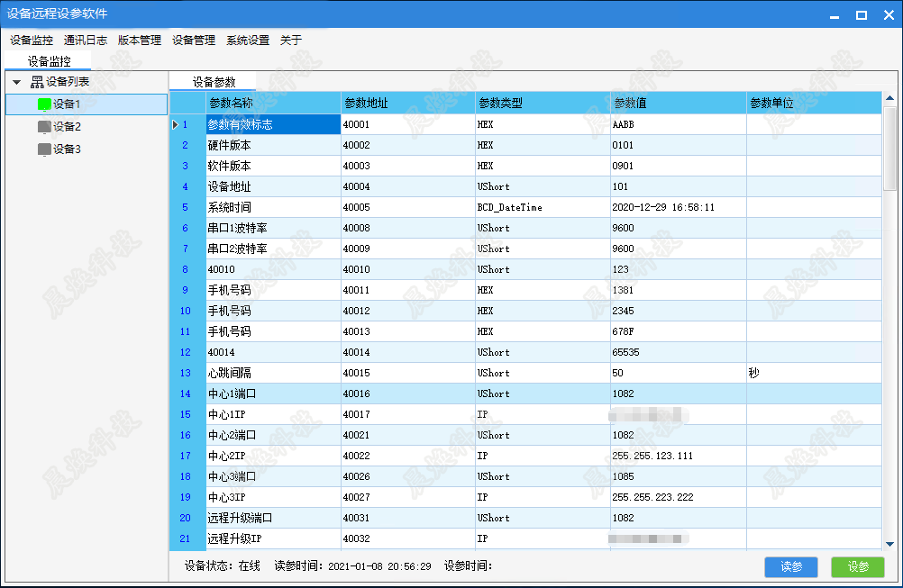Select the 心跳间隔 parameter value cell

pos(677,373)
